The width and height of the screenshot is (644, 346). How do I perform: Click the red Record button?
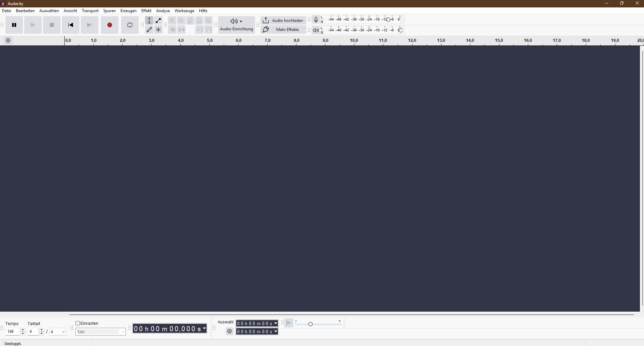coord(110,25)
